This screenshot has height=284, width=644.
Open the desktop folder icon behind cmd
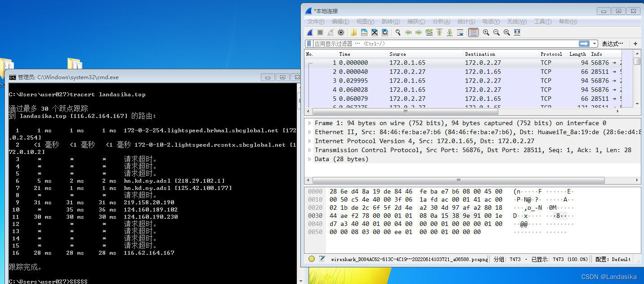coord(74,63)
